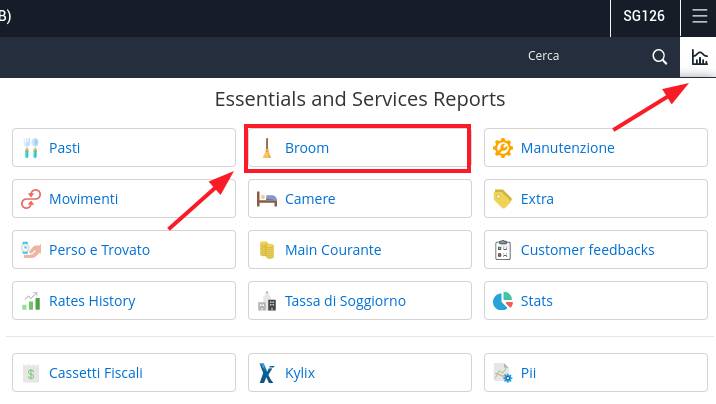Click the Pasti cutlery icon
The width and height of the screenshot is (716, 404).
click(x=31, y=148)
